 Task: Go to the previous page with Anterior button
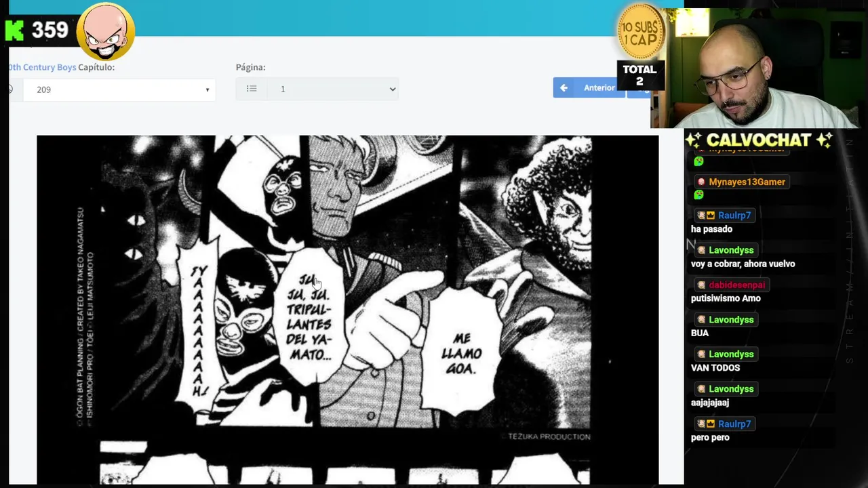point(589,87)
